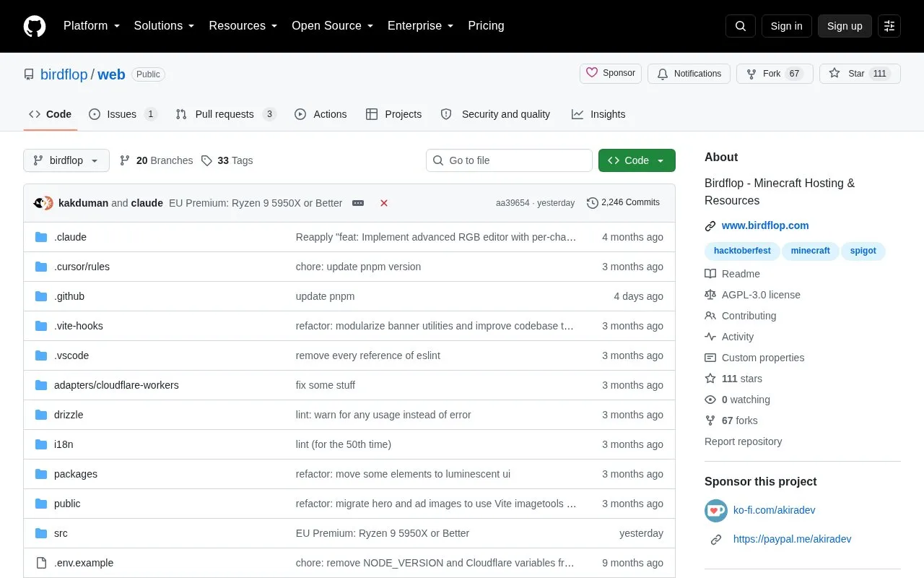Viewport: 924px width, 578px height.
Task: Click the kakduman avatar icon
Action: (x=40, y=203)
